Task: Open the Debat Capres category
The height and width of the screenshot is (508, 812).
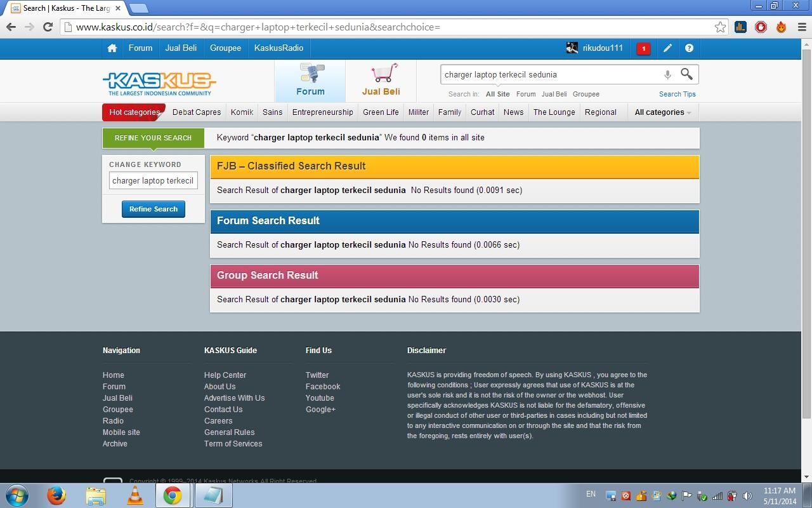Action: (x=197, y=112)
